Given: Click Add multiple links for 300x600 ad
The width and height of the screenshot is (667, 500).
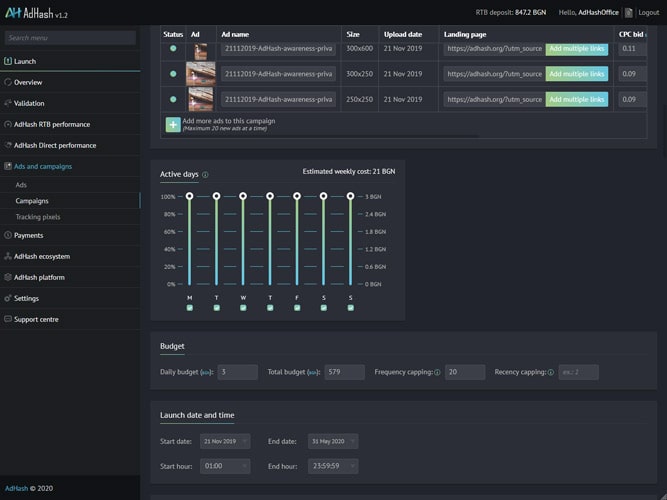Looking at the screenshot, I should pyautogui.click(x=576, y=48).
